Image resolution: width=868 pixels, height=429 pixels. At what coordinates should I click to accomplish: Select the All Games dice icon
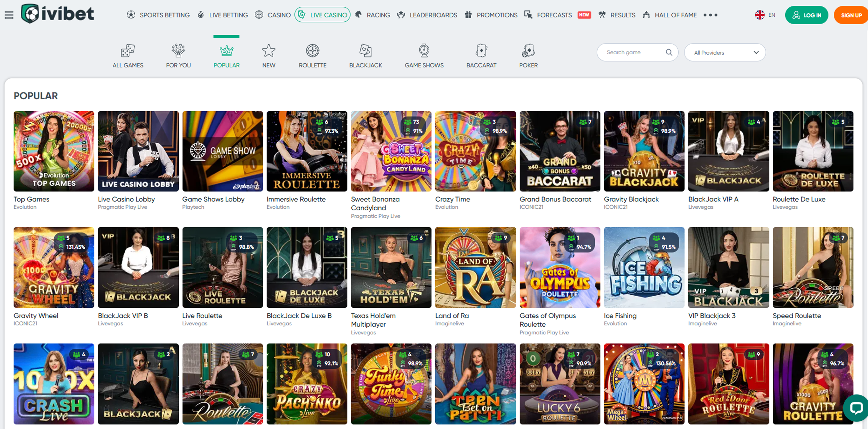pyautogui.click(x=128, y=51)
